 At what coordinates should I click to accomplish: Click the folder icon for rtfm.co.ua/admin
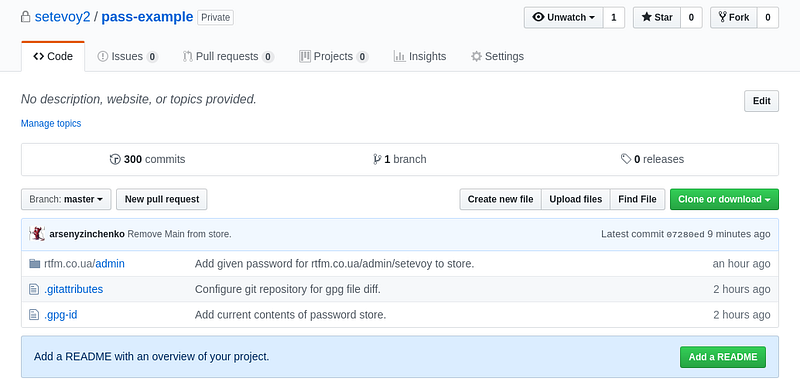(34, 264)
